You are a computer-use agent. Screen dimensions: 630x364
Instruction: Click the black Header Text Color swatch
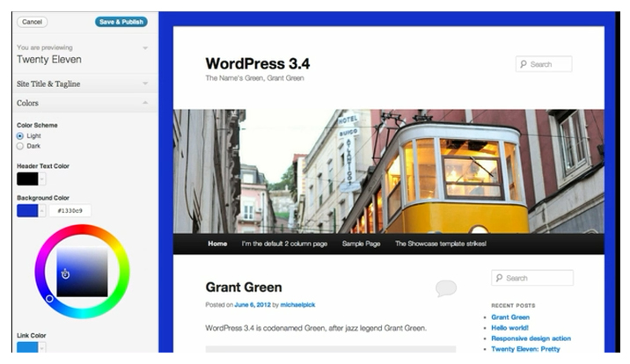coord(27,179)
